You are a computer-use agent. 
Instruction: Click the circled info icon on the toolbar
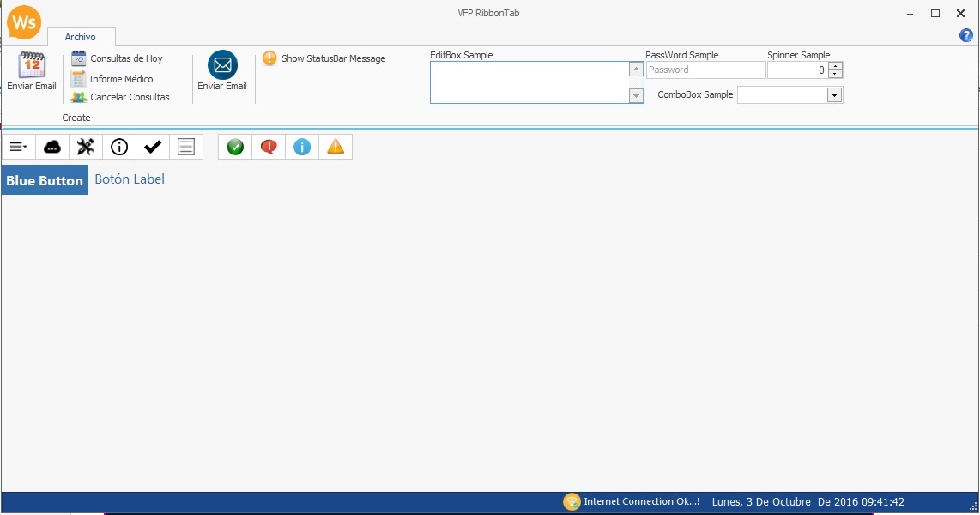(x=118, y=147)
